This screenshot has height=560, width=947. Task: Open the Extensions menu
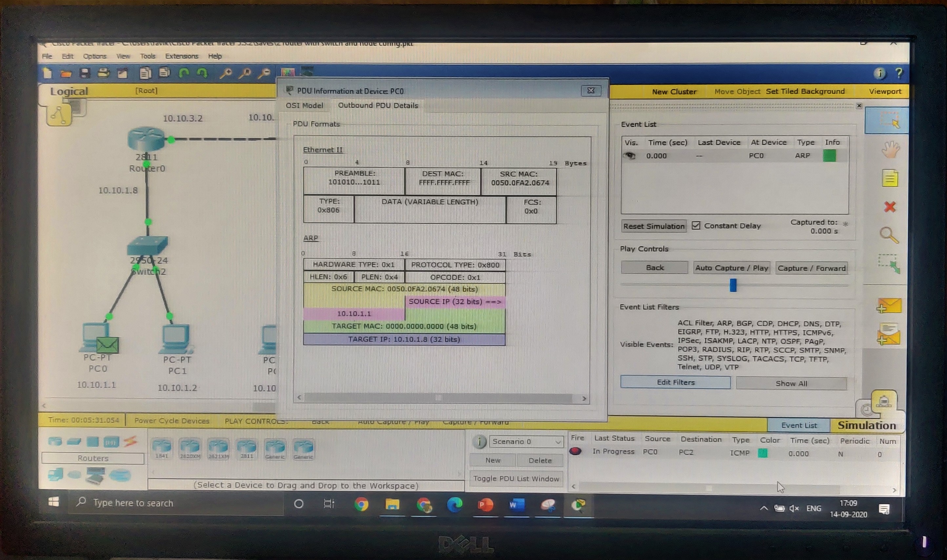pyautogui.click(x=181, y=56)
